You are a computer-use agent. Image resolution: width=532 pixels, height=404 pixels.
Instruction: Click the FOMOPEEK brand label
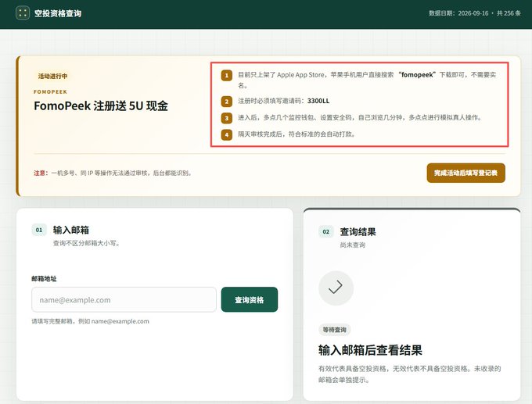[50, 92]
